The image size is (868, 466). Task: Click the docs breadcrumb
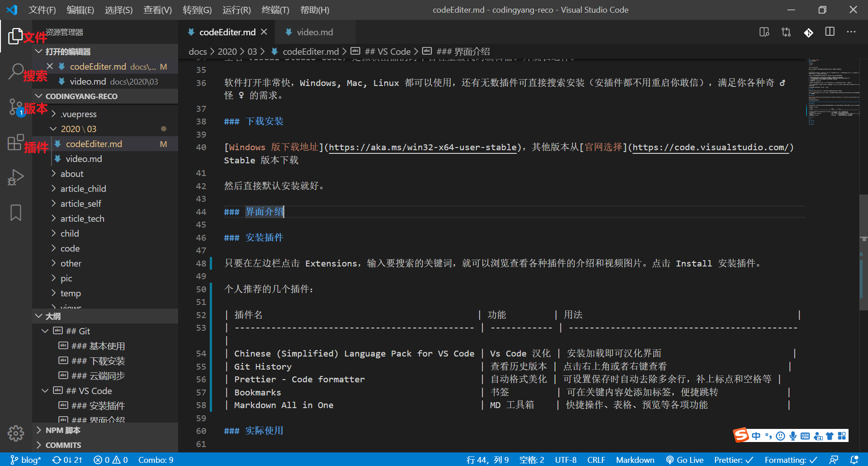(x=198, y=52)
